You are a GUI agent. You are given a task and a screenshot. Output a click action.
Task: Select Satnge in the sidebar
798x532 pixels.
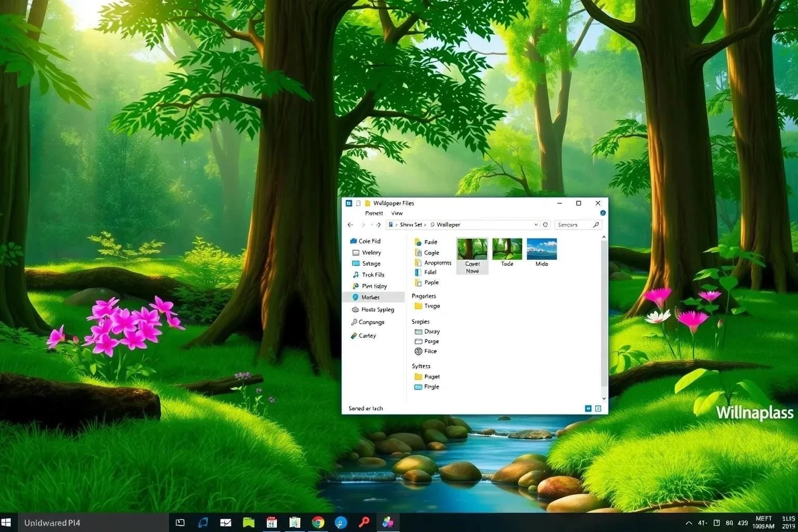tap(367, 264)
